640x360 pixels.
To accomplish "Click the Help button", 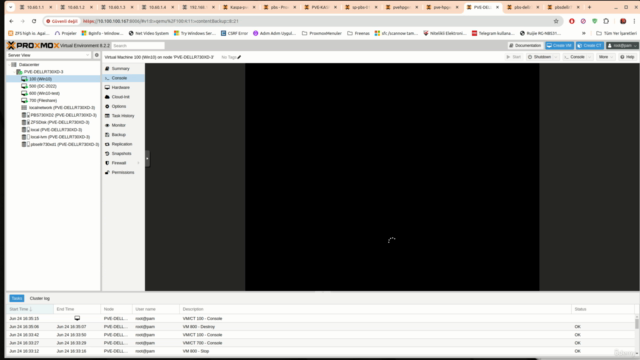I will (627, 57).
